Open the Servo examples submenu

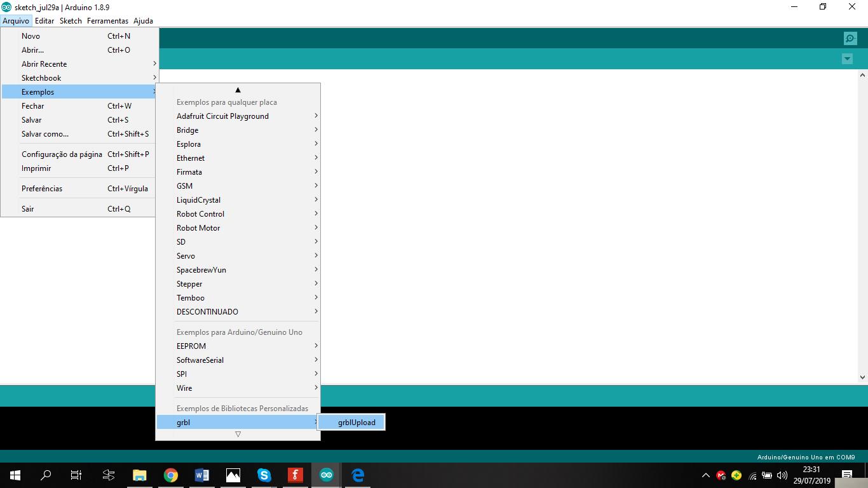pos(238,256)
